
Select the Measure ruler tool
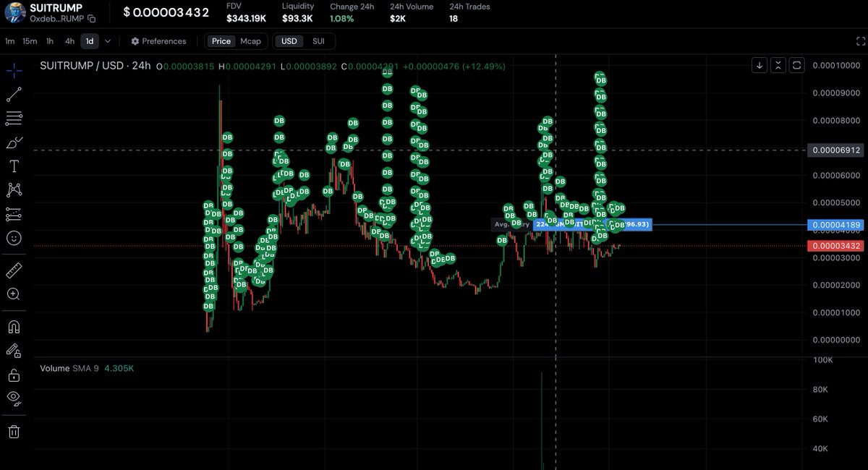click(x=14, y=270)
